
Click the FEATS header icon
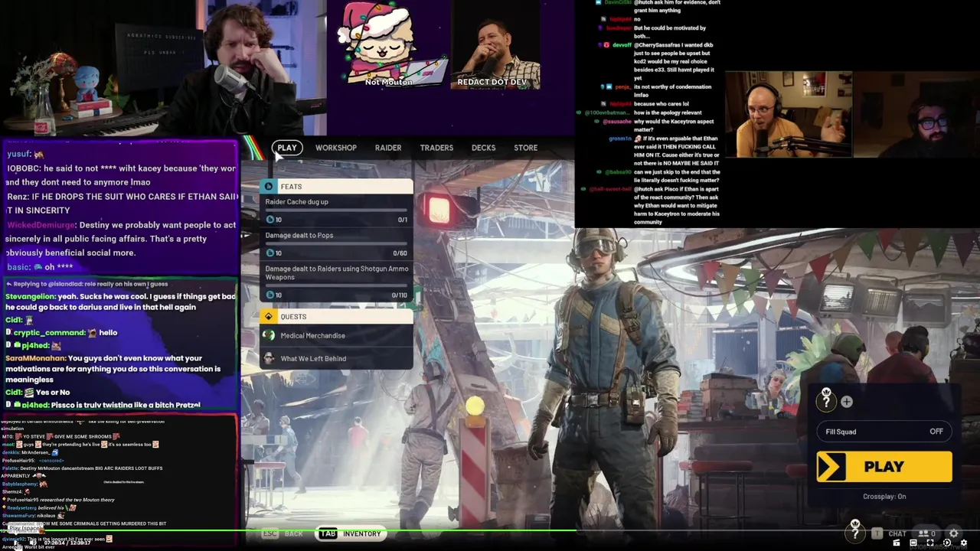point(268,187)
